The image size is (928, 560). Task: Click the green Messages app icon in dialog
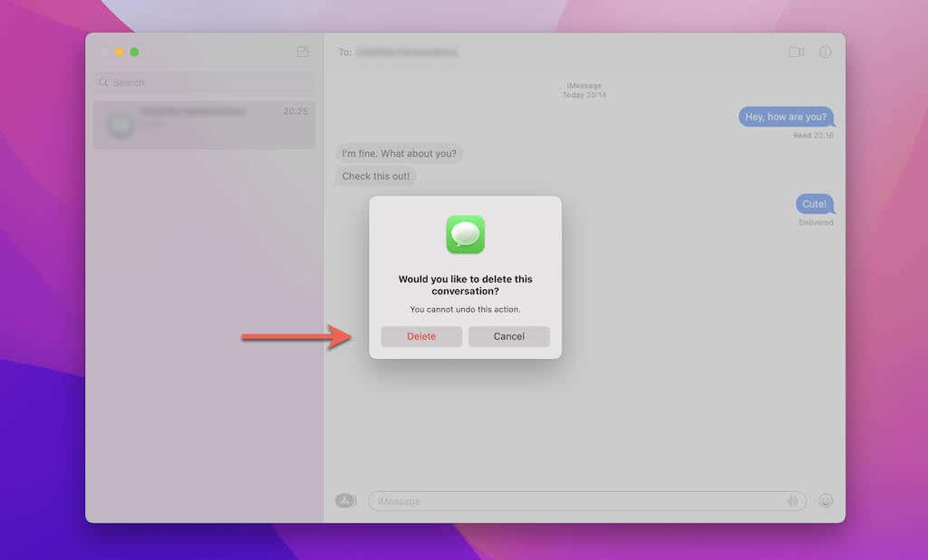click(x=465, y=235)
